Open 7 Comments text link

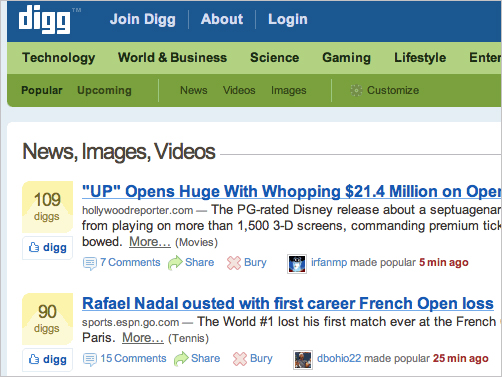tap(130, 262)
